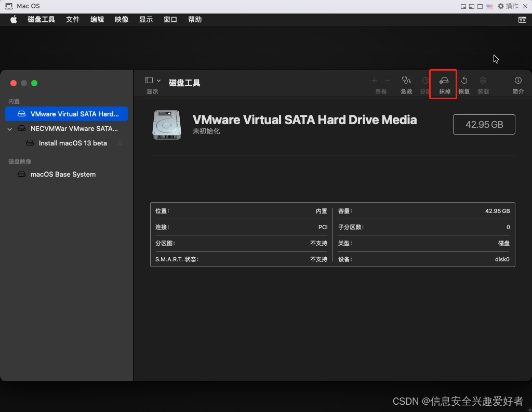532x412 pixels.
Task: Select macOS Base System disk image
Action: click(66, 174)
